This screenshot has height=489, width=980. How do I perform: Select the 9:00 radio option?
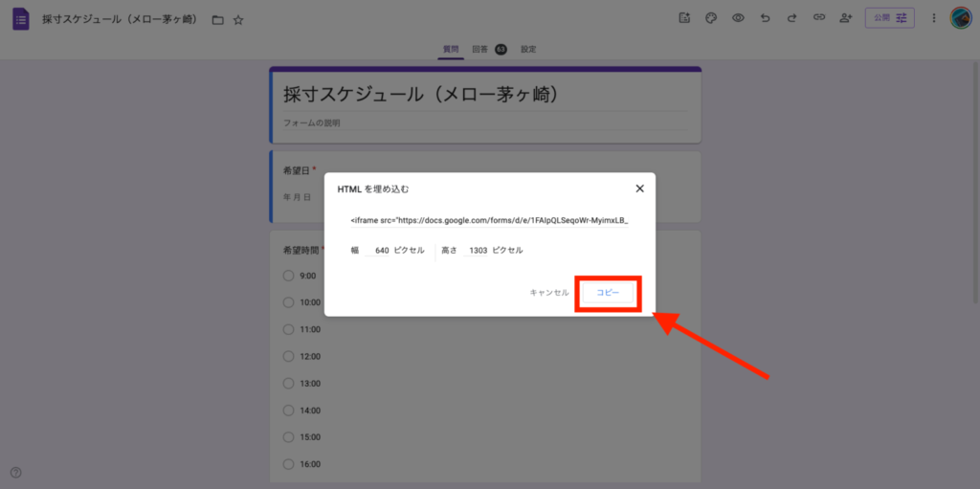(x=289, y=276)
